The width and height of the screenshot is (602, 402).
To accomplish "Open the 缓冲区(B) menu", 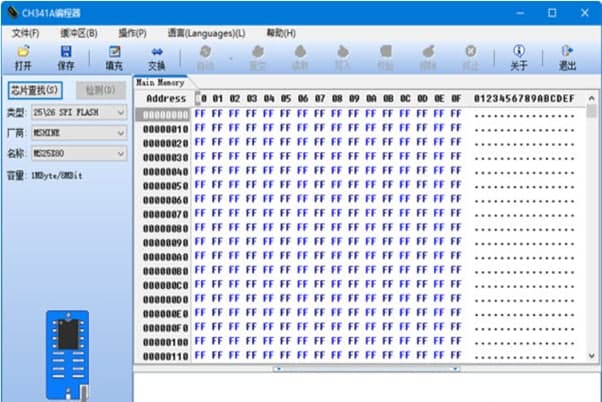I will 79,33.
